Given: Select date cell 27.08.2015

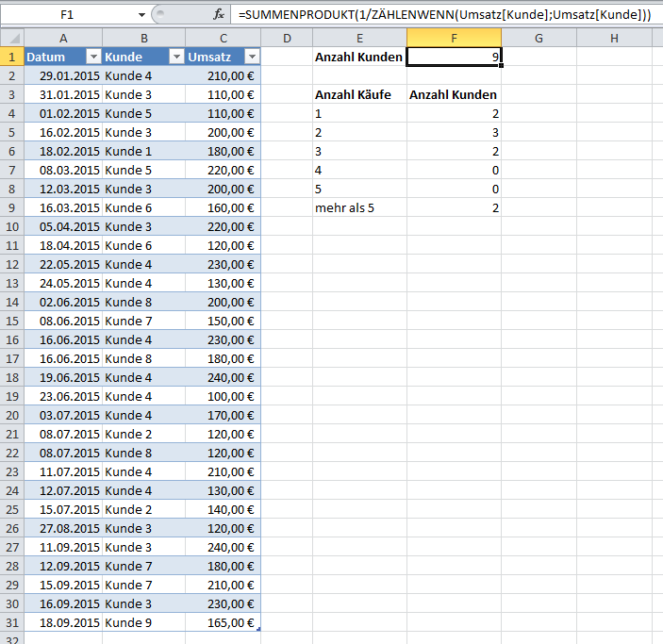Looking at the screenshot, I should coord(63,528).
